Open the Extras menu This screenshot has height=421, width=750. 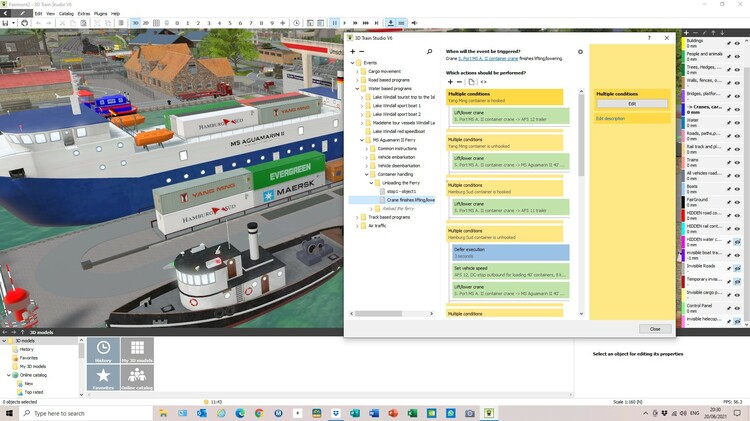[x=84, y=13]
